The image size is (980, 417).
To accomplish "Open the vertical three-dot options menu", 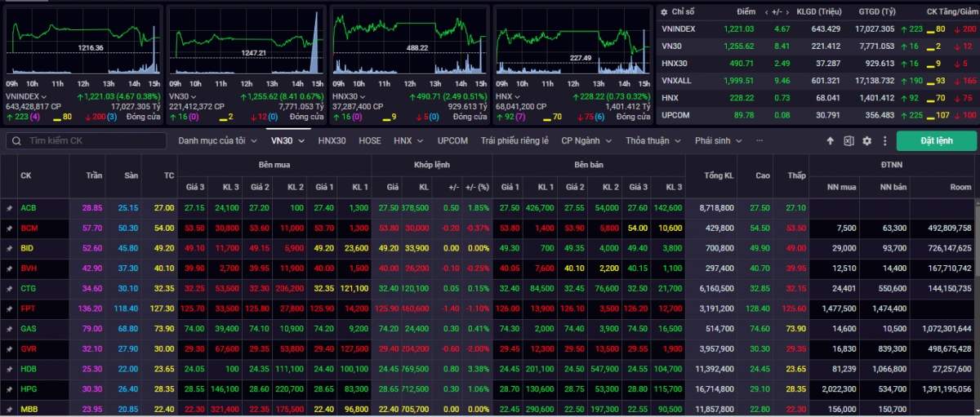I will pos(884,141).
